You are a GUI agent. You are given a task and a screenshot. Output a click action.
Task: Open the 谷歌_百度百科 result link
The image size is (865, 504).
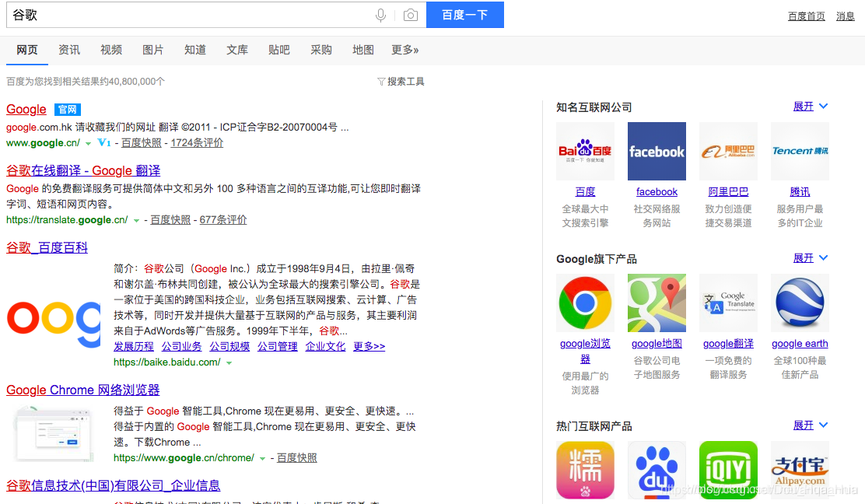(x=46, y=247)
